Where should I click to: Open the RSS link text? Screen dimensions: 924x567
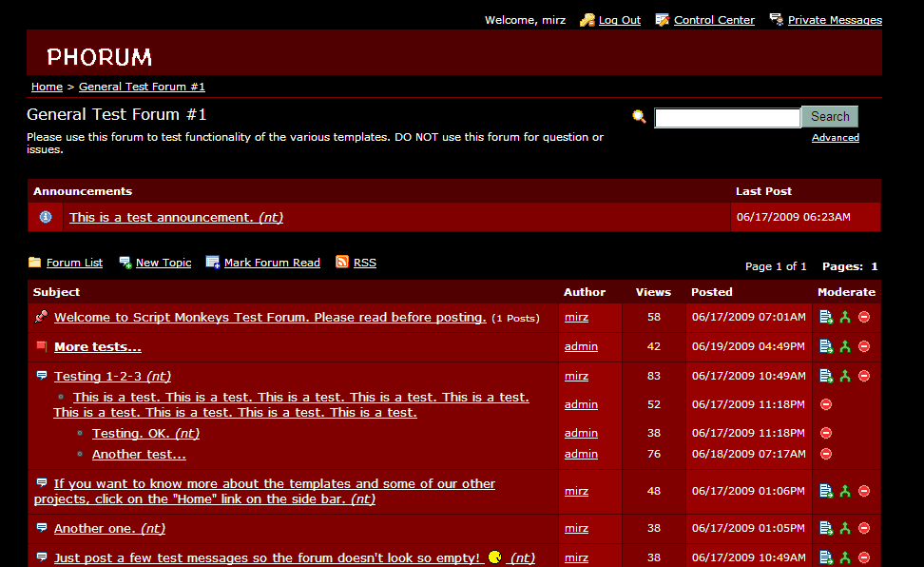[365, 263]
